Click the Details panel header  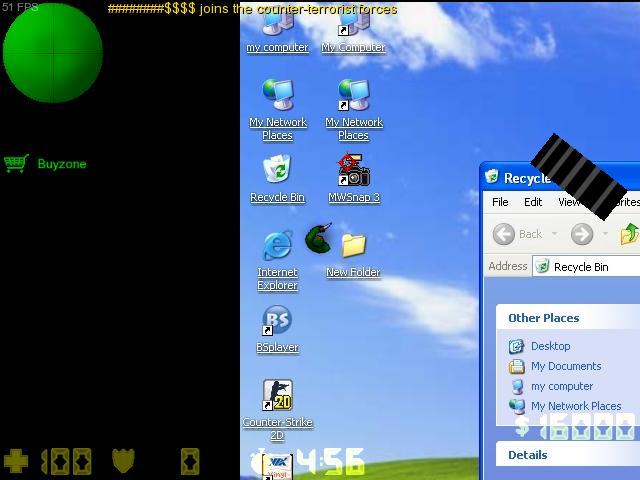(x=568, y=454)
